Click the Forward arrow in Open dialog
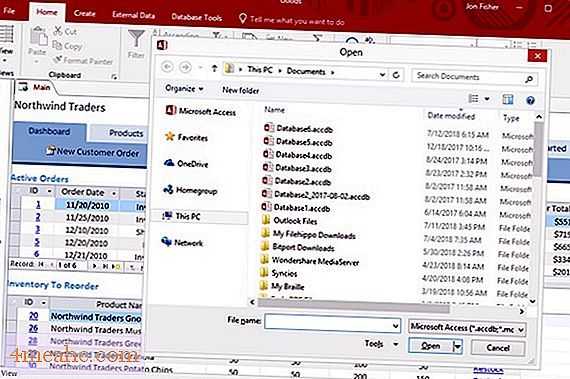 [x=185, y=67]
